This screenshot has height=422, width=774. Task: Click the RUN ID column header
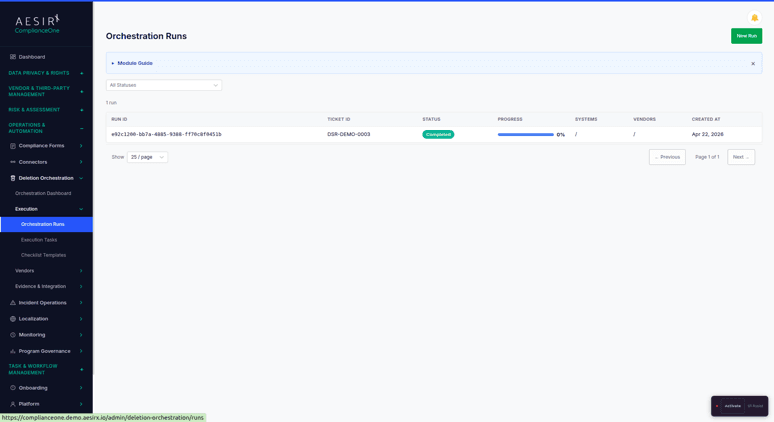(119, 119)
